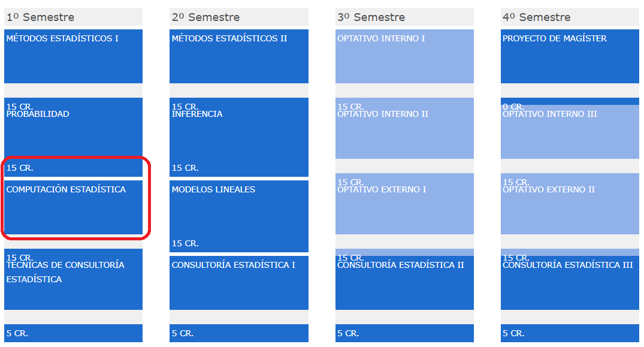This screenshot has width=644, height=347.
Task: Click the Modelos Lineales course
Action: point(238,216)
